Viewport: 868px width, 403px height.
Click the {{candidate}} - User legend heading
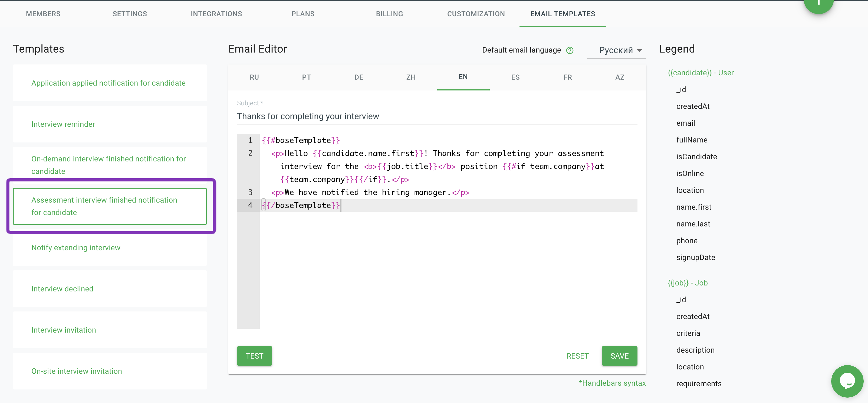700,73
